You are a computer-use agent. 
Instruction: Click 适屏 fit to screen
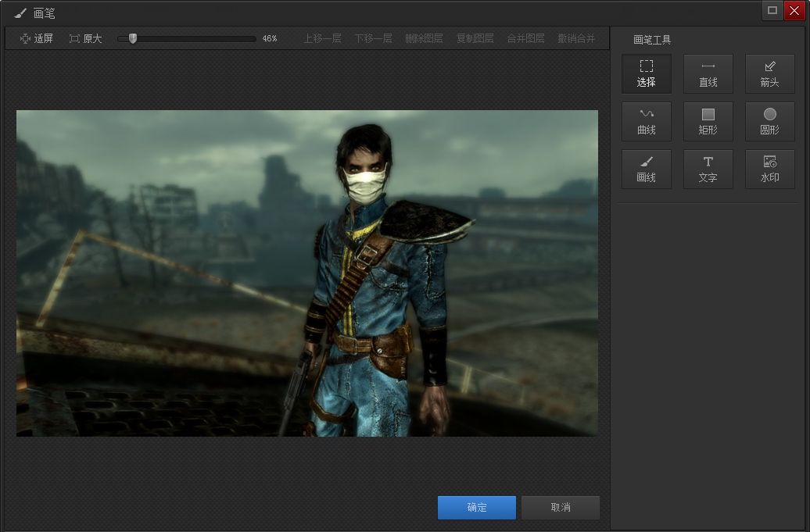pos(36,39)
